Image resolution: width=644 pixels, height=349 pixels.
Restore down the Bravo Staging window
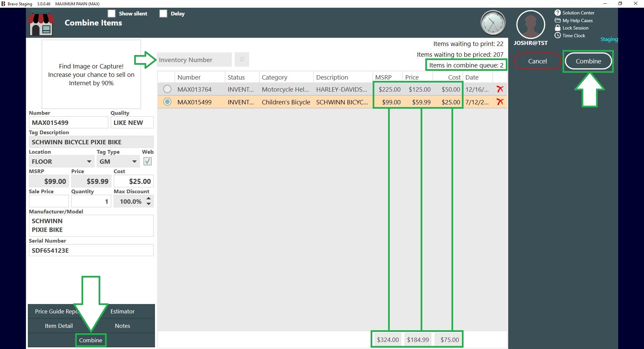coord(620,4)
